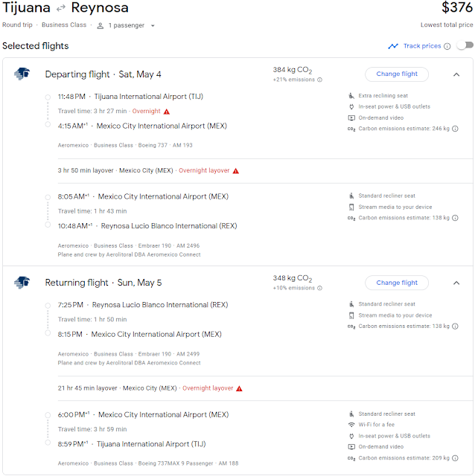This screenshot has width=475, height=476.
Task: Click the warning icon on 3 hr 50 min layover
Action: click(236, 171)
